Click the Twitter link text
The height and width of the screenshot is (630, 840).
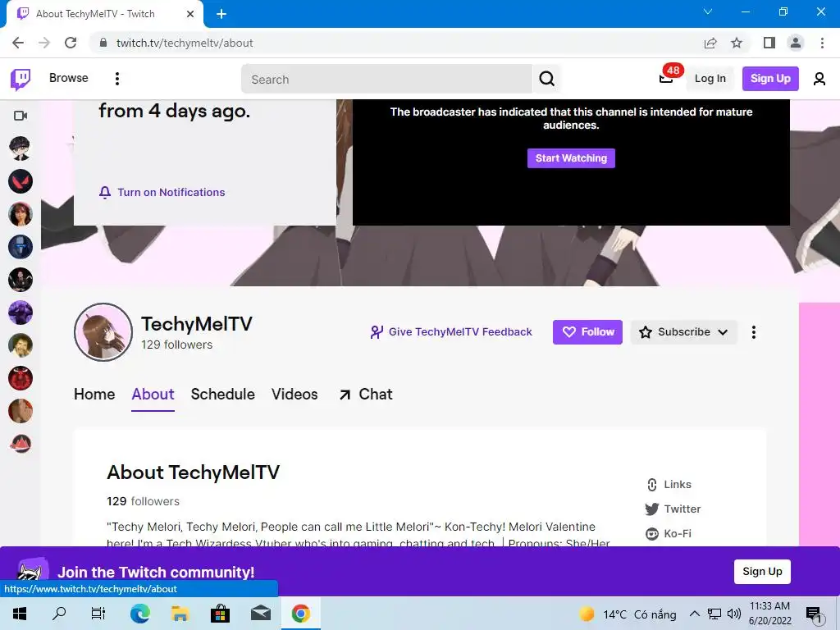pyautogui.click(x=682, y=509)
